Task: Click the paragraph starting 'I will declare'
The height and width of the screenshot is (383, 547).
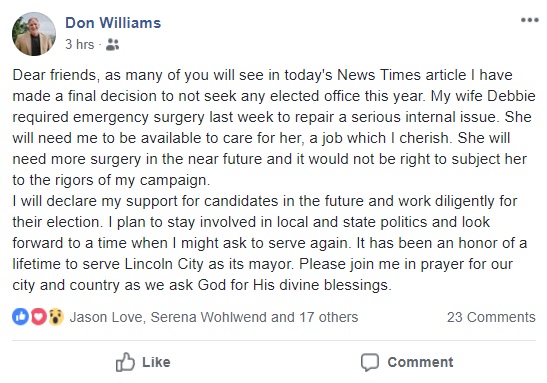Action: [x=270, y=243]
